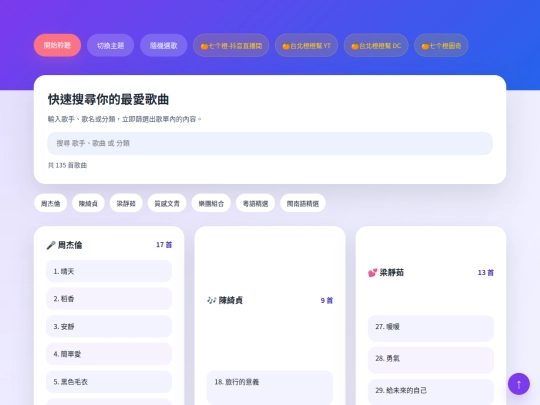Select song 29. 給未來的自己
The image size is (540, 405).
point(431,392)
